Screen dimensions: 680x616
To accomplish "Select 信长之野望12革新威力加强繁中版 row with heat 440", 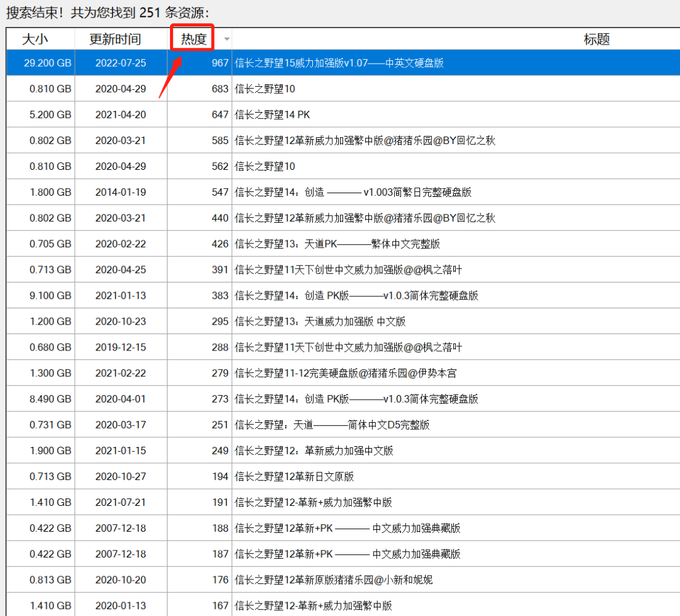I will [x=343, y=218].
